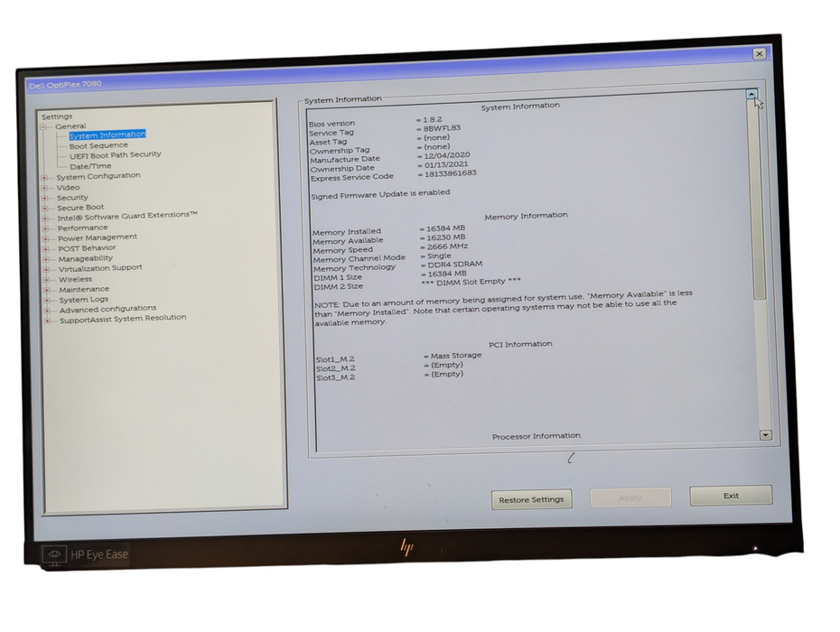Screen dimensions: 840x632
Task: Select the General category label
Action: [x=70, y=126]
